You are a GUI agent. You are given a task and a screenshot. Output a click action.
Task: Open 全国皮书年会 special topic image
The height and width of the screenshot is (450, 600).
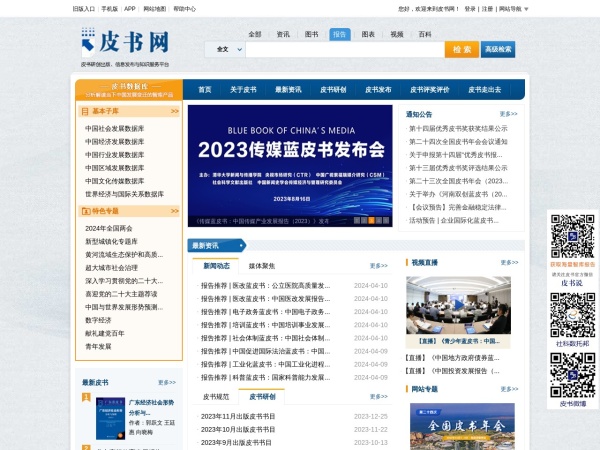point(462,426)
